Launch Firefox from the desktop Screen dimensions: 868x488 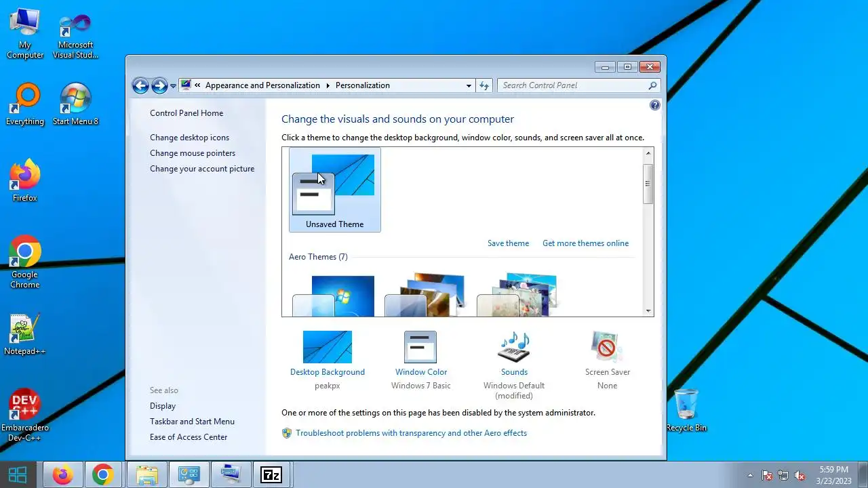click(x=25, y=181)
